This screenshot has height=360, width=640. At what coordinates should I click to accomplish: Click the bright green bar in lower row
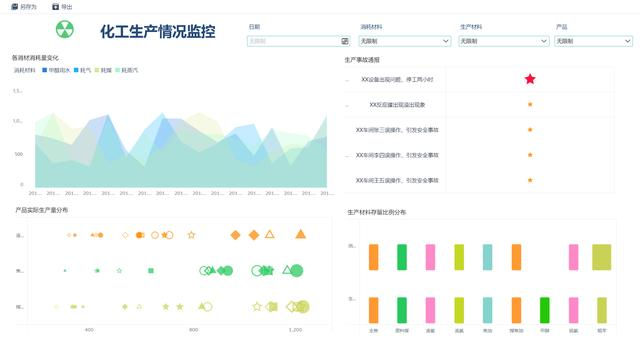545,310
